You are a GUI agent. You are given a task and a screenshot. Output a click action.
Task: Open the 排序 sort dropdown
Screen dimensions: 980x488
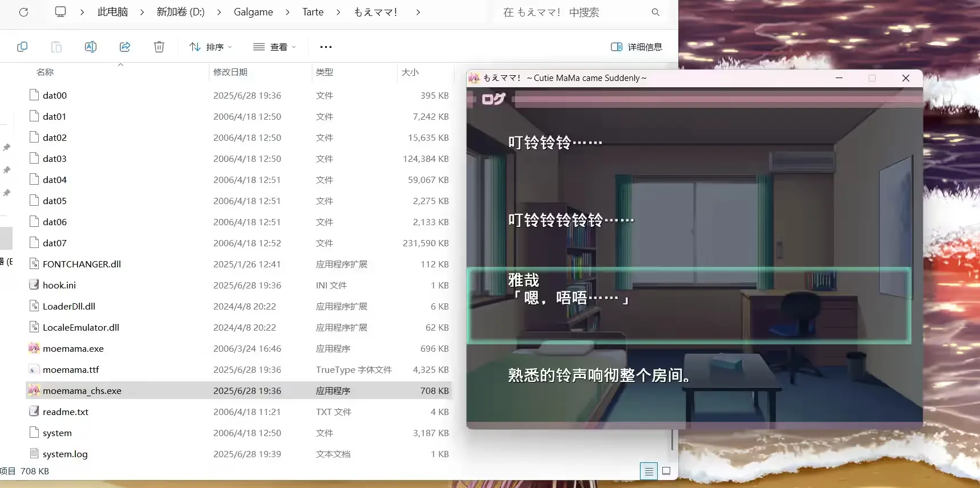(x=210, y=47)
